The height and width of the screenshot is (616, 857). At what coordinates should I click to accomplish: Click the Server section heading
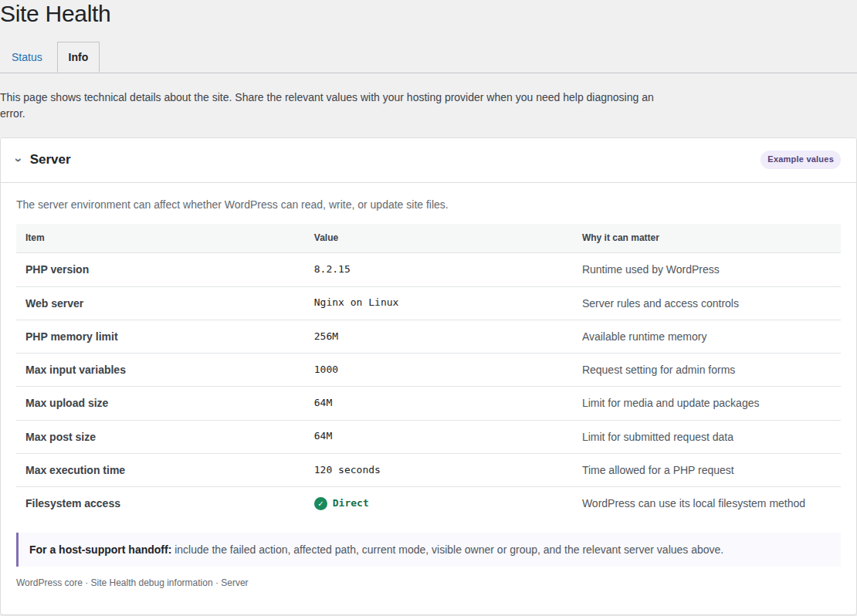[50, 160]
